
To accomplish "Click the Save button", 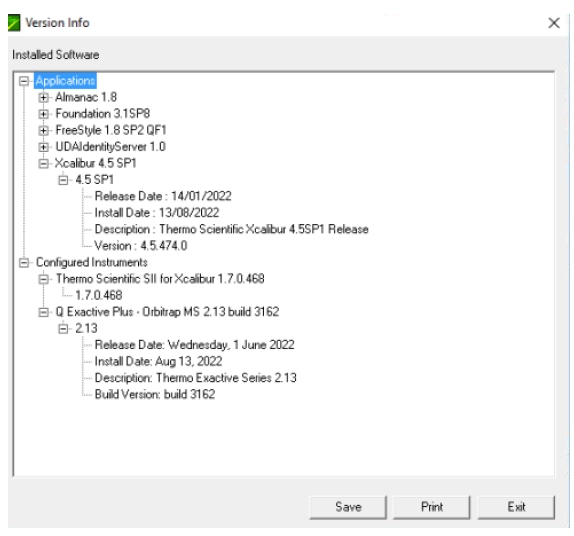I will [x=348, y=507].
